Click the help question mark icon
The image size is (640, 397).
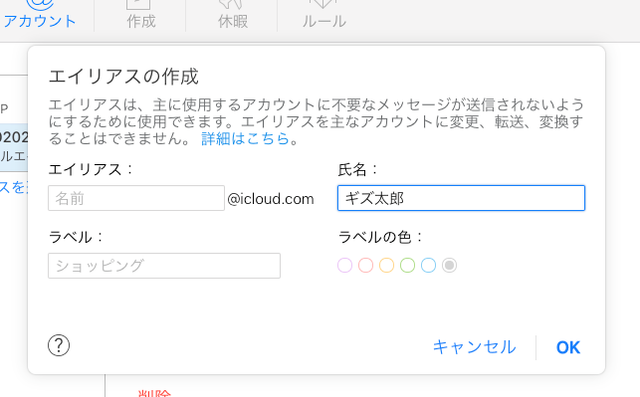(59, 346)
